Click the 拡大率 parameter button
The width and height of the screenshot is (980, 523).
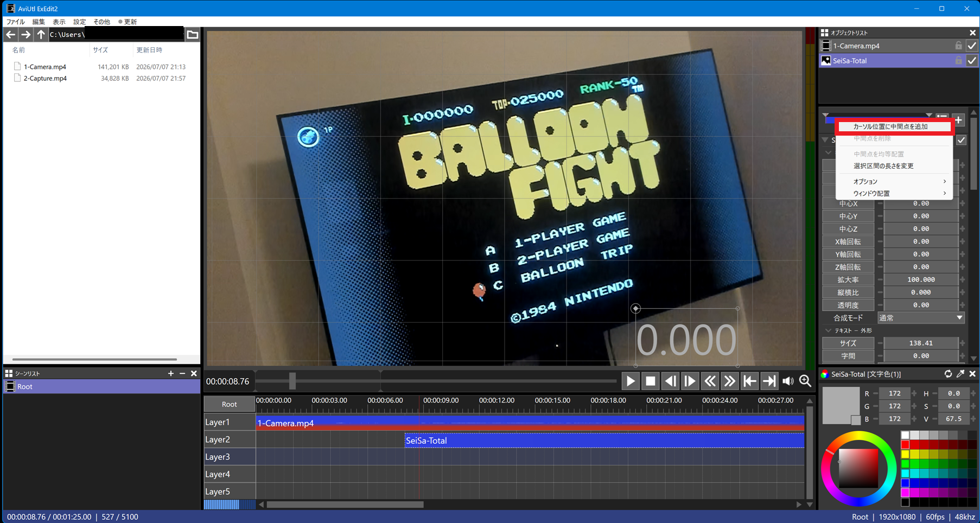[x=848, y=280]
